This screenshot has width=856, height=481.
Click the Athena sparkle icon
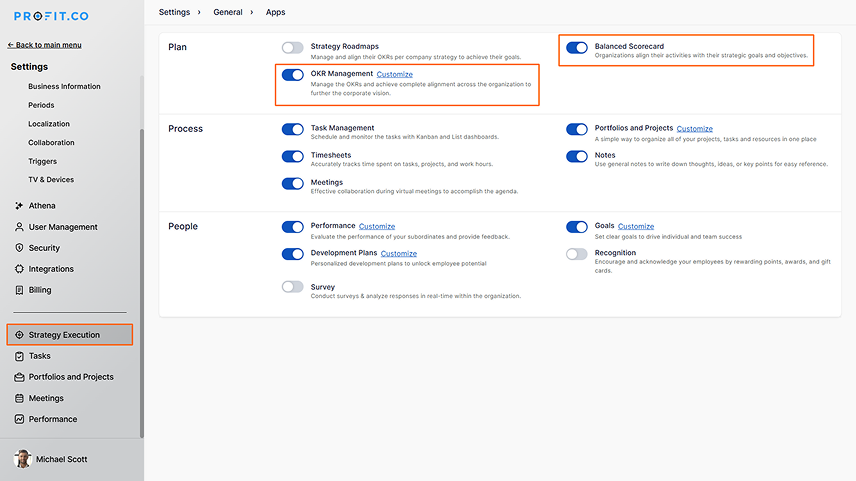(x=19, y=206)
